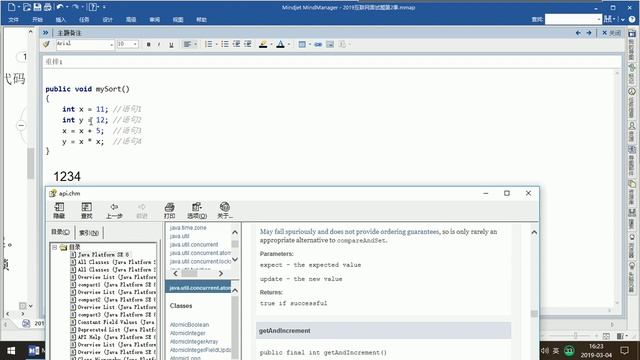Switch to the 索引 Index tab in api.chm
This screenshot has height=360, width=640.
tap(89, 233)
